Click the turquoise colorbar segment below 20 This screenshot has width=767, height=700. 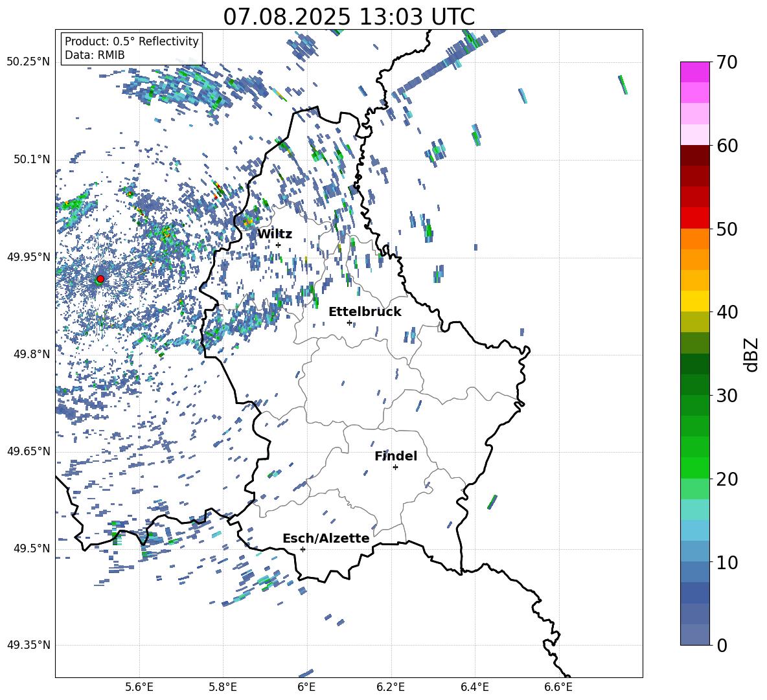[695, 510]
